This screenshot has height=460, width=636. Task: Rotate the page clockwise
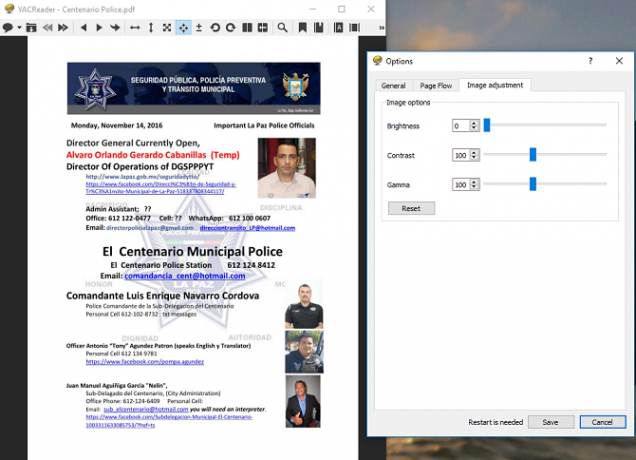pos(231,28)
